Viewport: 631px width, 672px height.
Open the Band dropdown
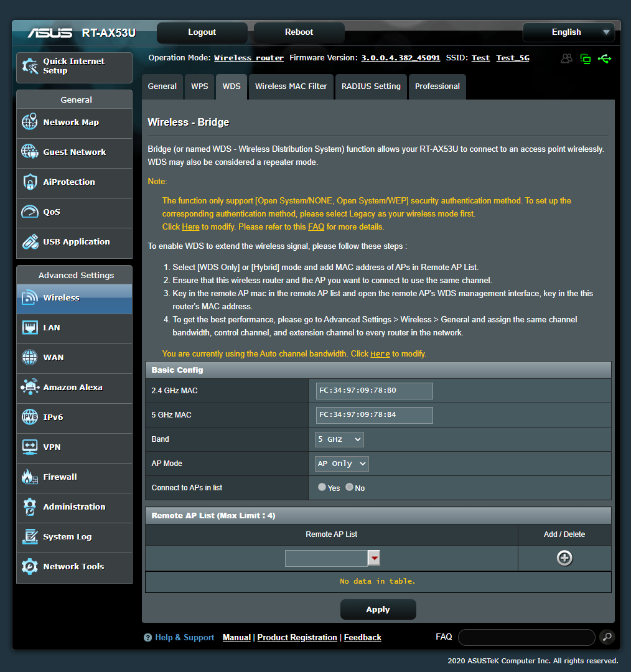click(339, 439)
